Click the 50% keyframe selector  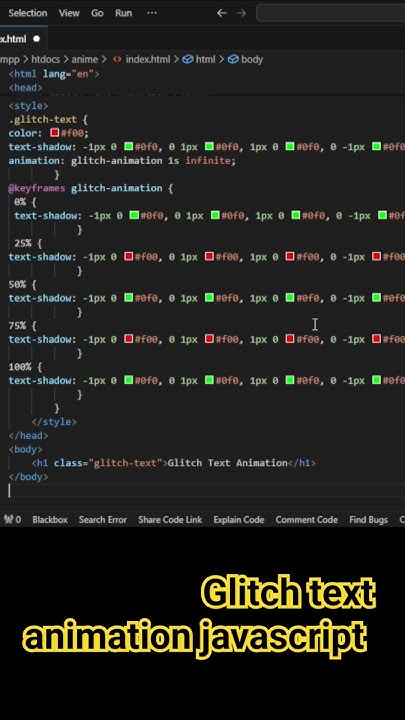[x=17, y=284]
